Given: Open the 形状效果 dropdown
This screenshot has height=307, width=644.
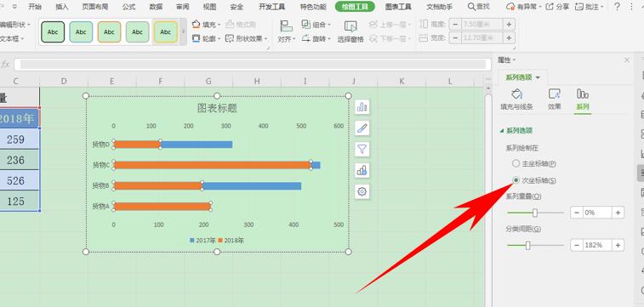Looking at the screenshot, I should pos(247,38).
